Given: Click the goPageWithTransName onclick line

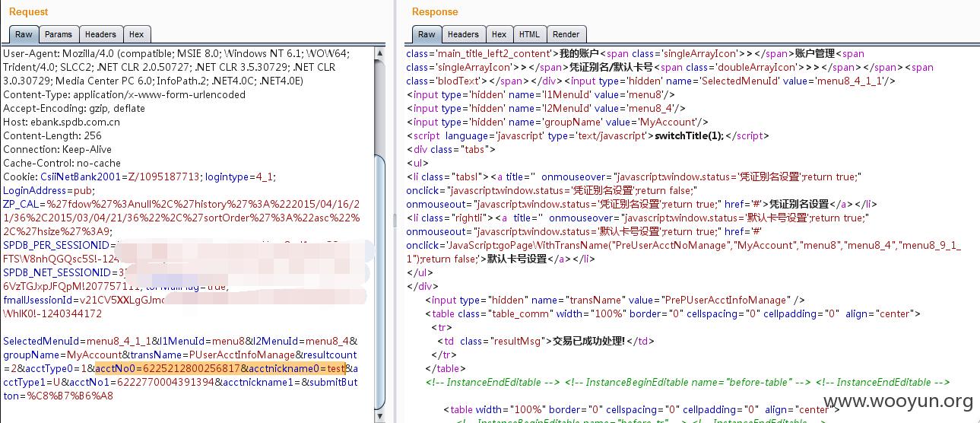Looking at the screenshot, I should (x=683, y=245).
